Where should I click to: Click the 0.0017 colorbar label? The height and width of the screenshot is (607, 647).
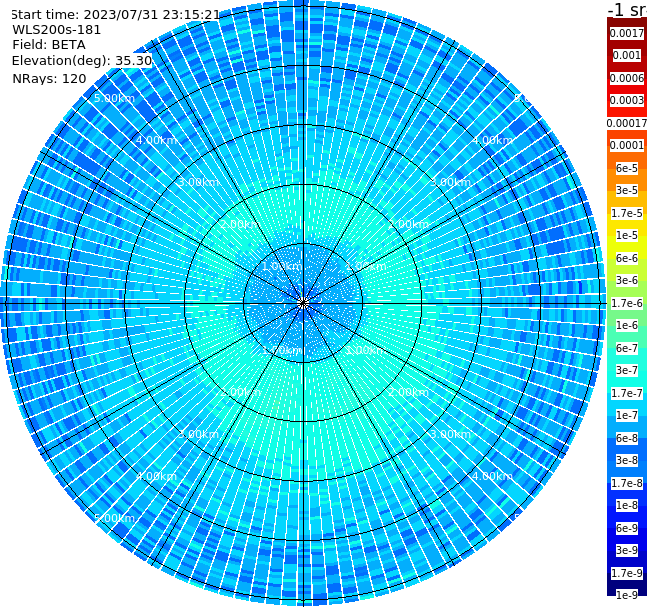[627, 33]
